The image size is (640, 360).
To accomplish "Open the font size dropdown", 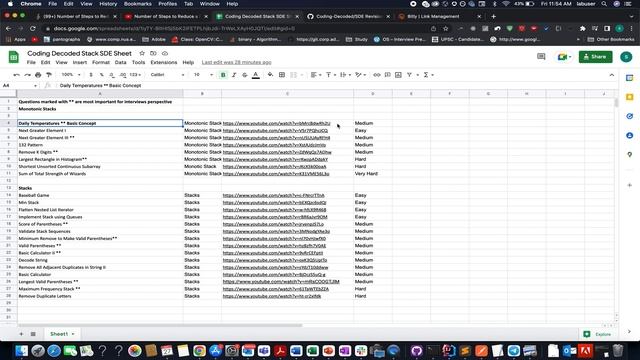I will 203,75.
